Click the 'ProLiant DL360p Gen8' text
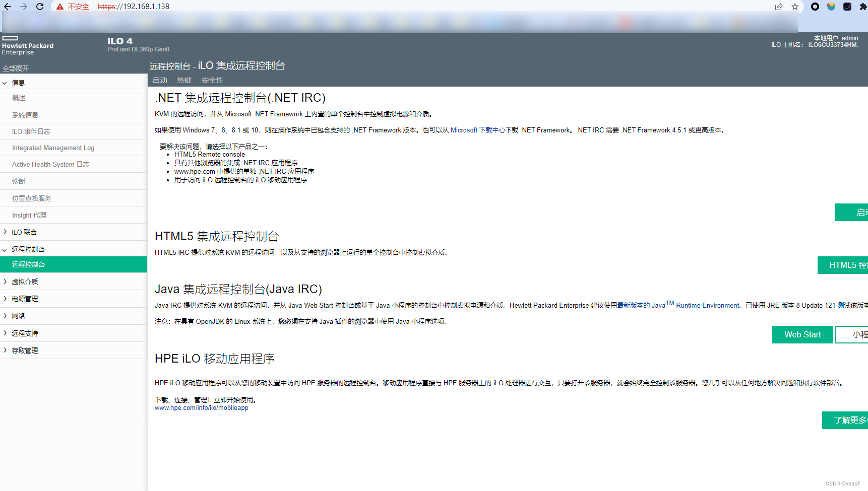This screenshot has height=491, width=868. 138,49
